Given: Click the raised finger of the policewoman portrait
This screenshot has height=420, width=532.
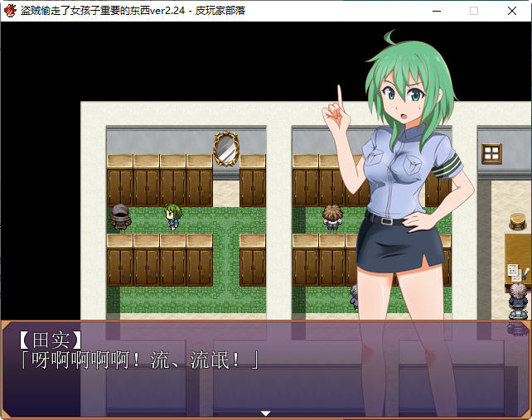Looking at the screenshot, I should [x=339, y=95].
